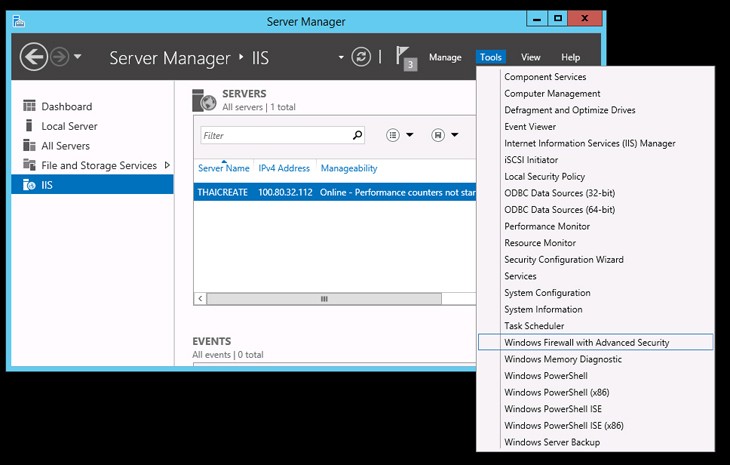The width and height of the screenshot is (730, 465).
Task: Click the 100.80.32.112 address cell
Action: click(x=285, y=192)
